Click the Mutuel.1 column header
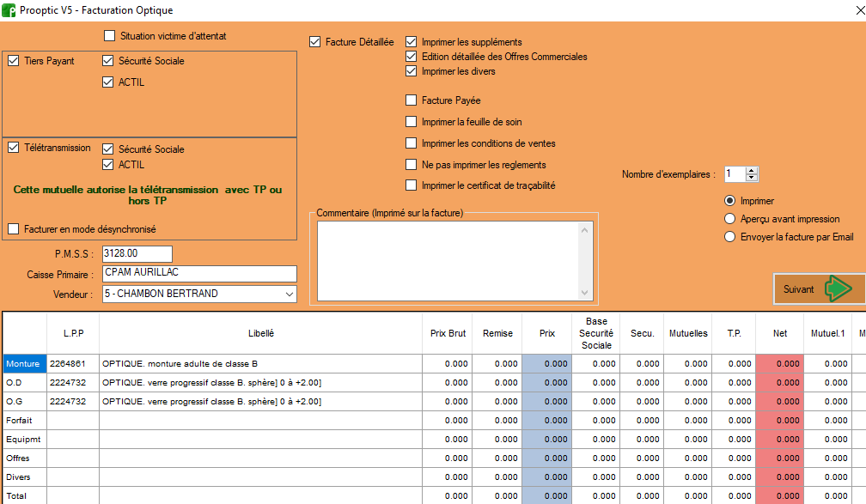This screenshot has height=504, width=866. [x=827, y=333]
